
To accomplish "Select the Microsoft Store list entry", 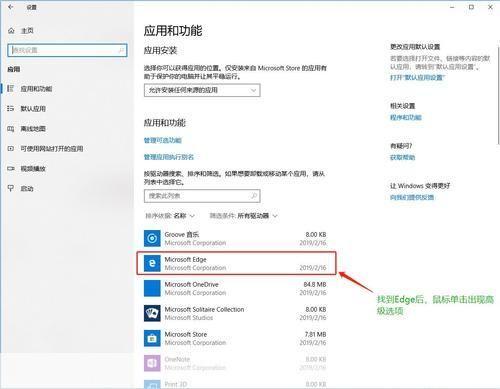I will click(235, 338).
